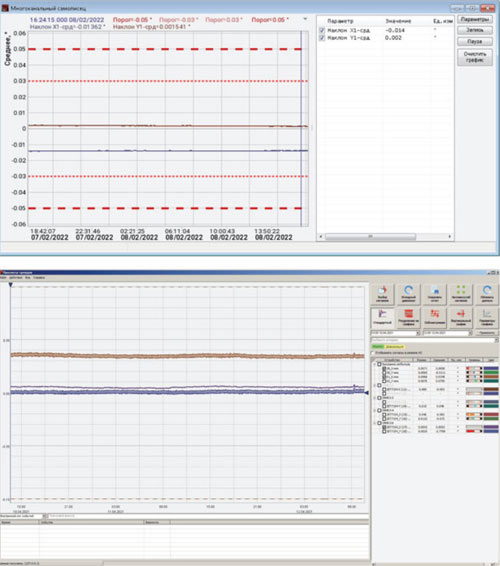
Task: Open the graph parameters axis icon
Action: (487, 317)
